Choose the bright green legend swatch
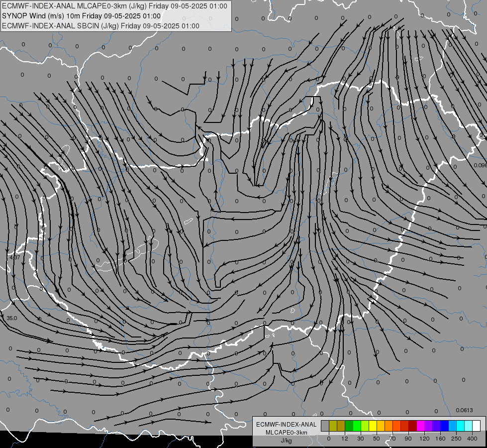487x448 pixels. pos(357,426)
